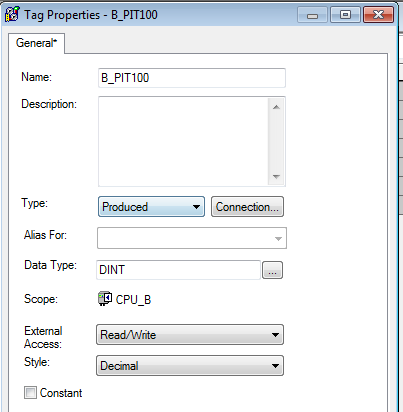Open the Type dropdown showing Produced
The width and height of the screenshot is (403, 412).
tap(151, 207)
